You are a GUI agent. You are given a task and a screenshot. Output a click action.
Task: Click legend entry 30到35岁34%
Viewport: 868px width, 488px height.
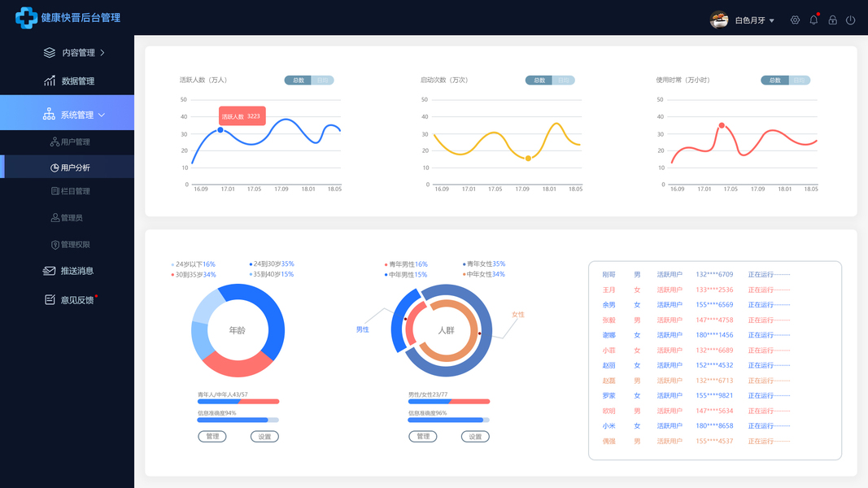click(193, 274)
